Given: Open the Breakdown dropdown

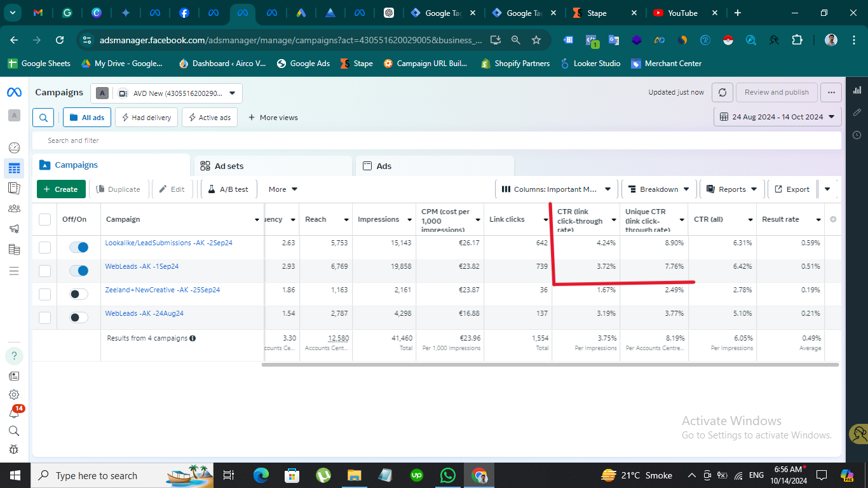Looking at the screenshot, I should (x=658, y=189).
